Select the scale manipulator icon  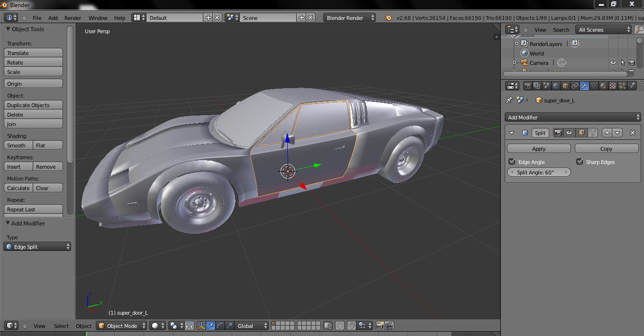tap(229, 326)
